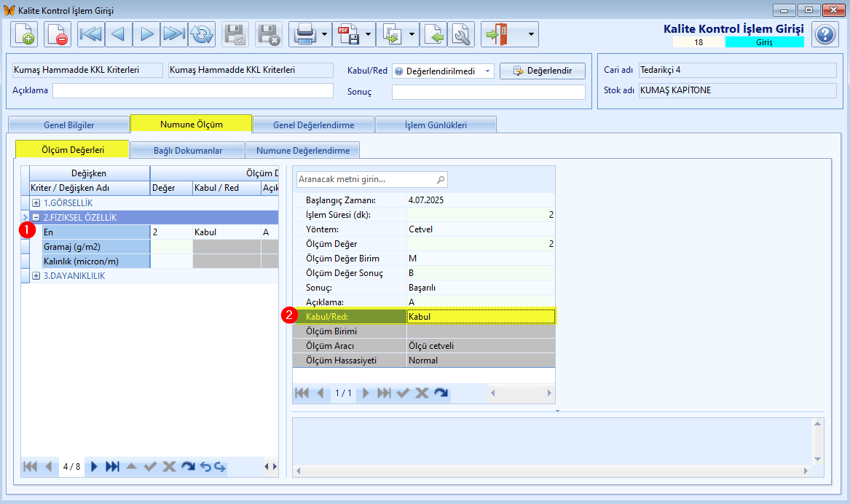The height and width of the screenshot is (504, 850).
Task: Expand the 3.DAYANIKLILIK tree node
Action: coord(36,276)
